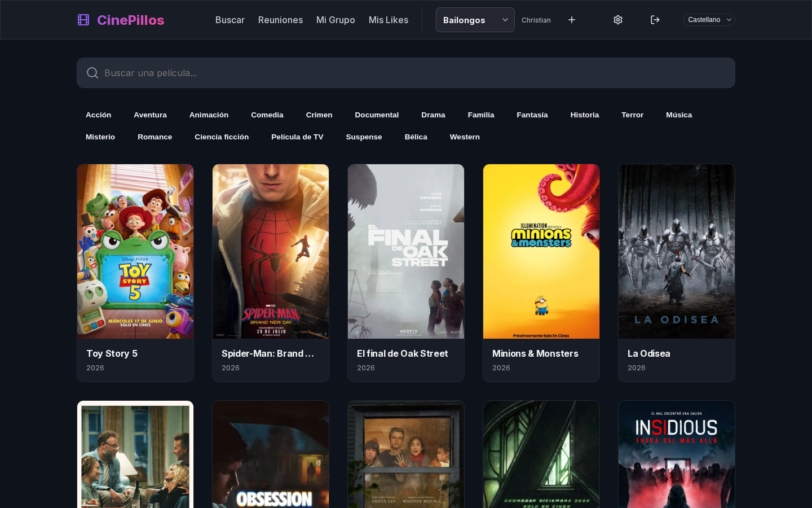Select the Historia genre chip
Viewport: 812px width, 508px height.
point(585,115)
